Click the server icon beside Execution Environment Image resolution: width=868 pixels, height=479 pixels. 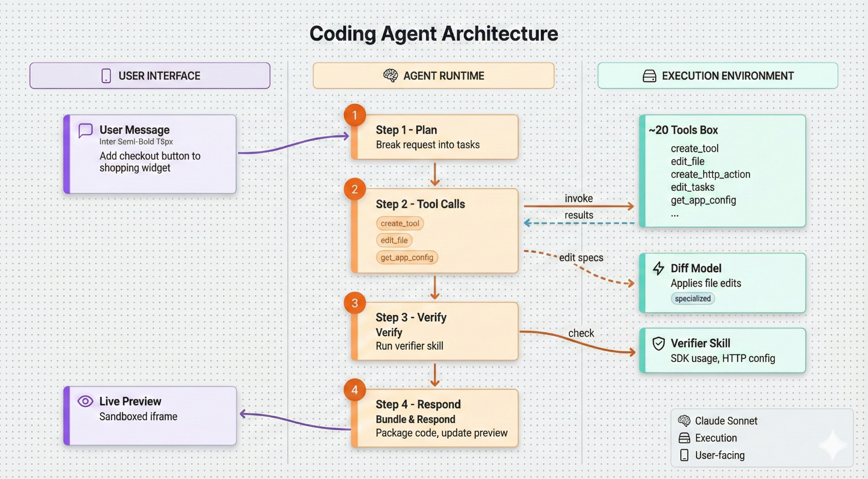coord(649,76)
